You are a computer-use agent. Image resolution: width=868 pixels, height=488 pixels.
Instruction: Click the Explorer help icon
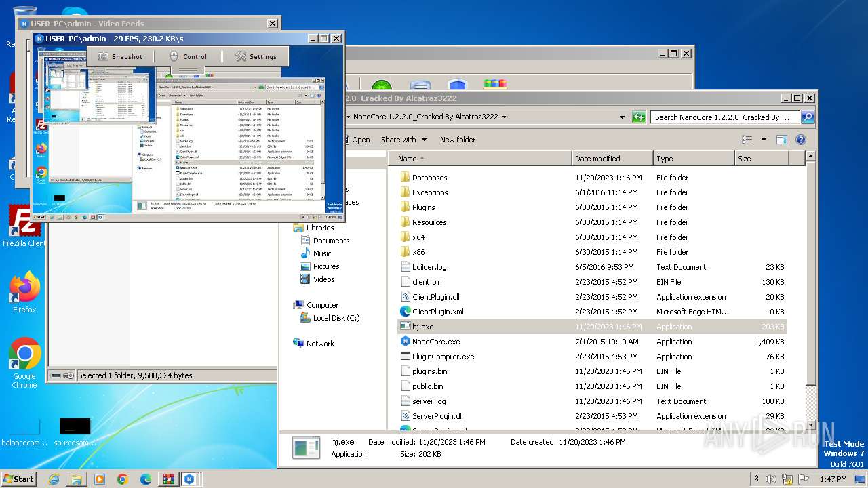pyautogui.click(x=800, y=140)
